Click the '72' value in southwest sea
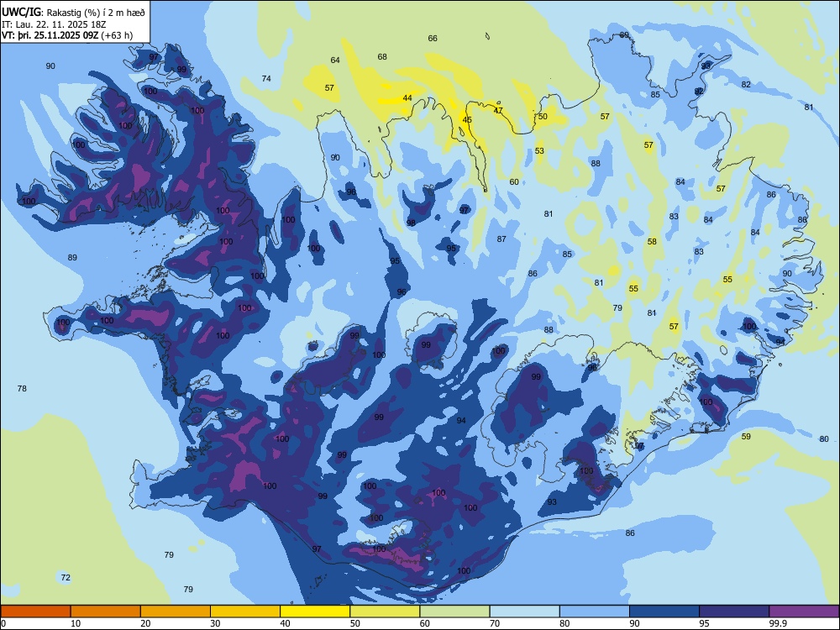The width and height of the screenshot is (840, 630). 66,578
